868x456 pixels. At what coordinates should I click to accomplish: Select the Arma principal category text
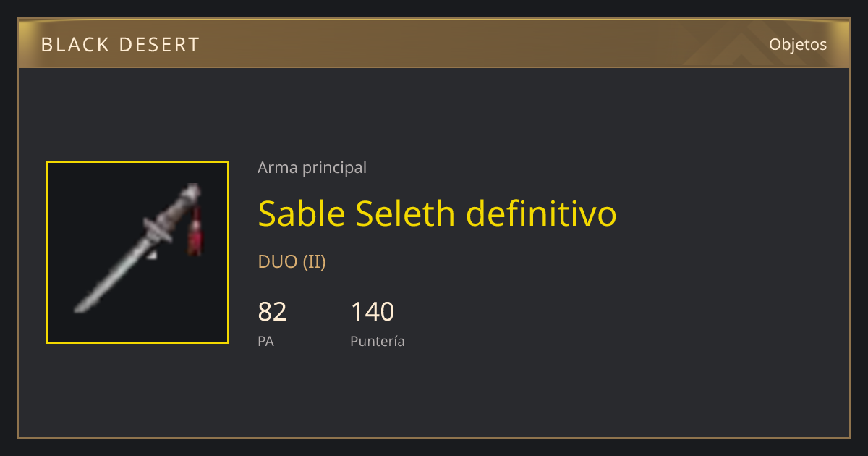312,168
